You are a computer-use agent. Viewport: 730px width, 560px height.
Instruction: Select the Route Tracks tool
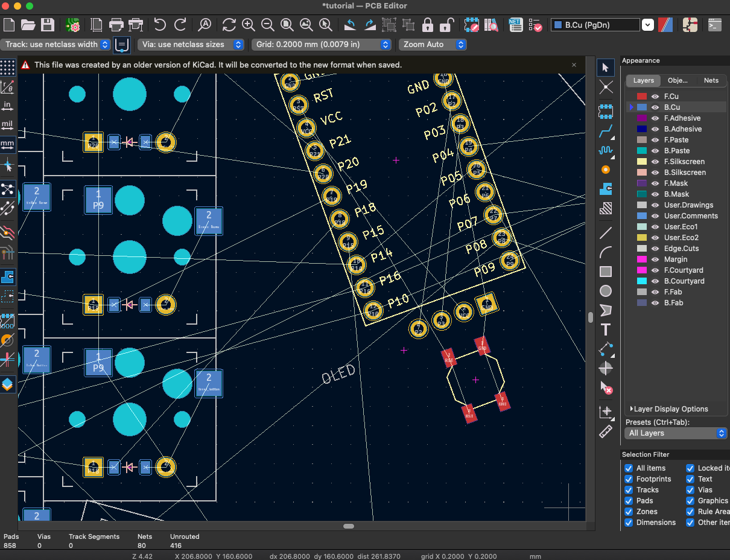click(606, 132)
